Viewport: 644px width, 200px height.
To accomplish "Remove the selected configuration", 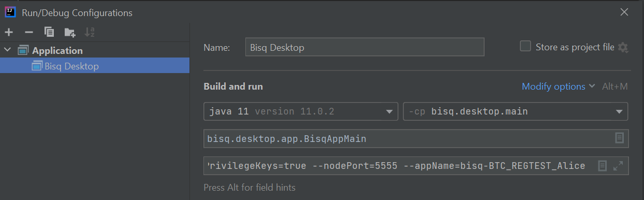I will tap(29, 32).
